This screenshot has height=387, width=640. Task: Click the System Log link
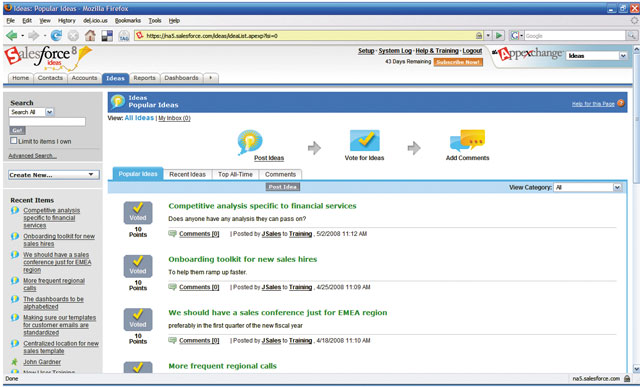tap(395, 51)
